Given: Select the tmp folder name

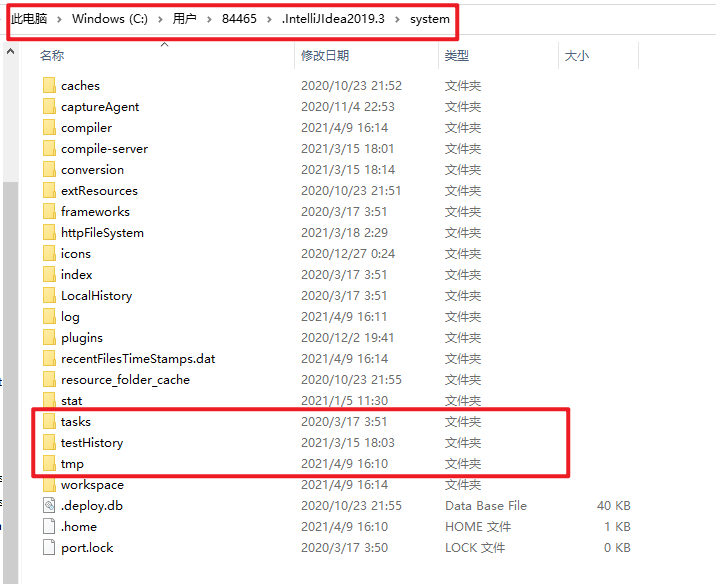Looking at the screenshot, I should tap(72, 464).
